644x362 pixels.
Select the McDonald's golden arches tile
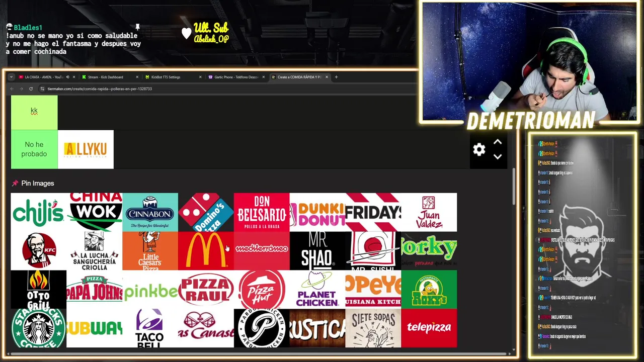[x=206, y=251]
